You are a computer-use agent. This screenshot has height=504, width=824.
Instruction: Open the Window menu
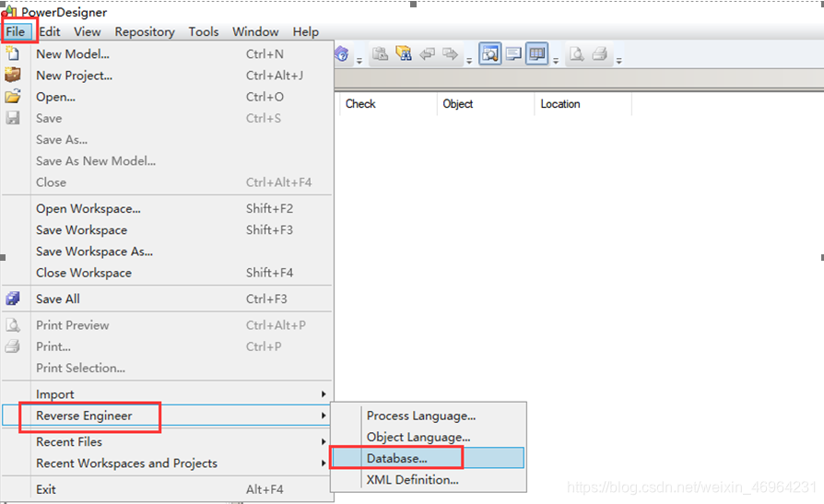click(255, 32)
